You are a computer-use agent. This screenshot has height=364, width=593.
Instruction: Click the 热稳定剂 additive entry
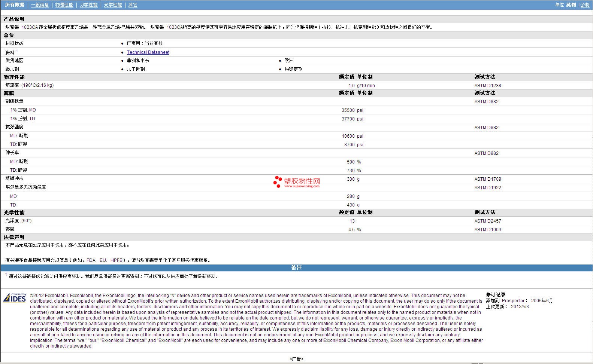tap(293, 69)
